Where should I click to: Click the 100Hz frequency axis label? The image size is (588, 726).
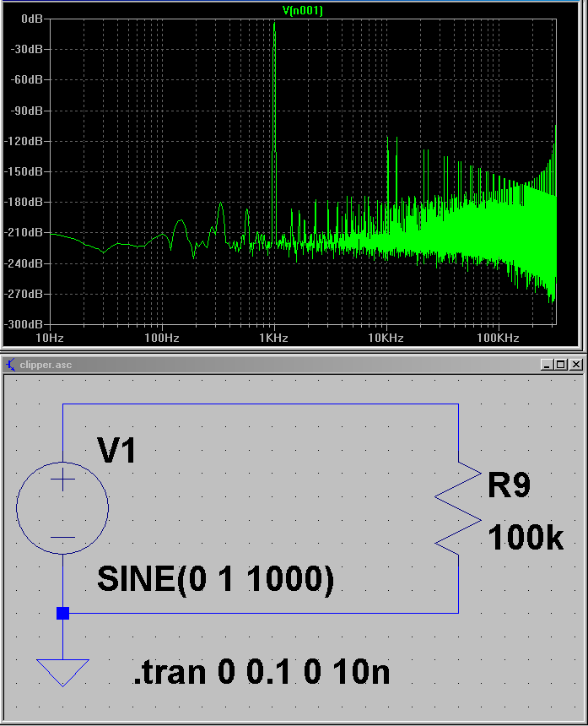[x=161, y=338]
